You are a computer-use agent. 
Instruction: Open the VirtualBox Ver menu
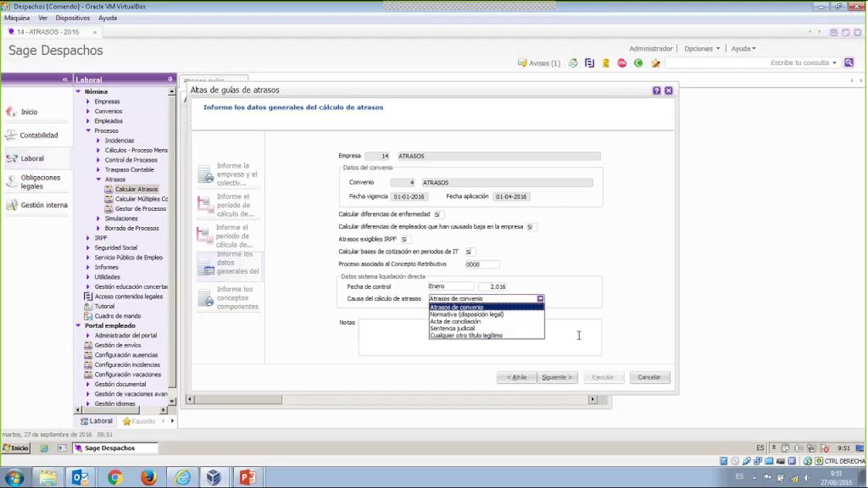click(x=43, y=18)
